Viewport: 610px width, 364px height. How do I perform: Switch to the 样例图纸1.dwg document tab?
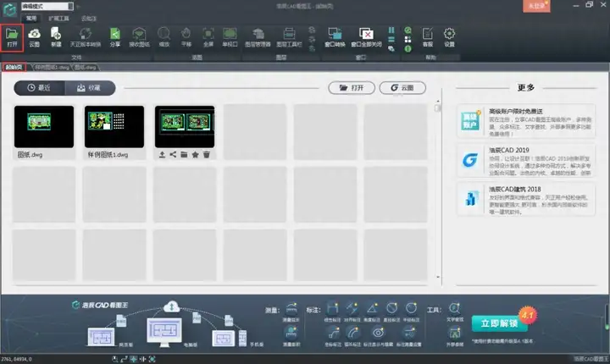51,67
